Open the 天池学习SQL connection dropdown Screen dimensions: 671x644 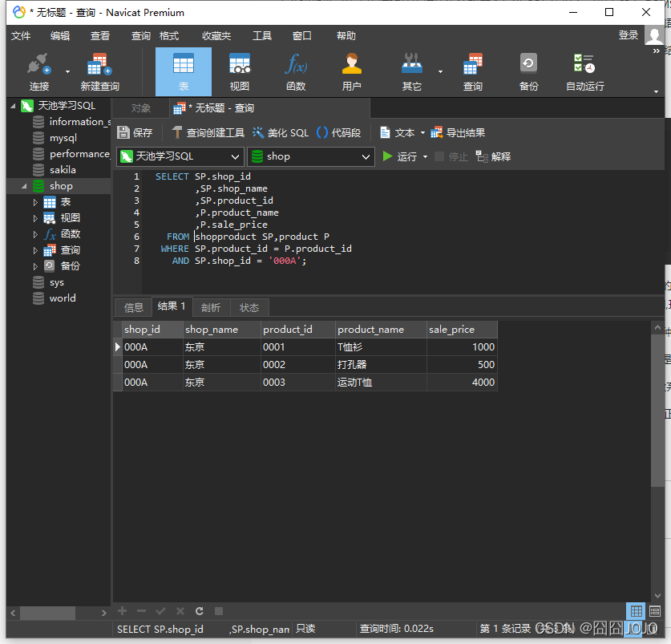[180, 156]
